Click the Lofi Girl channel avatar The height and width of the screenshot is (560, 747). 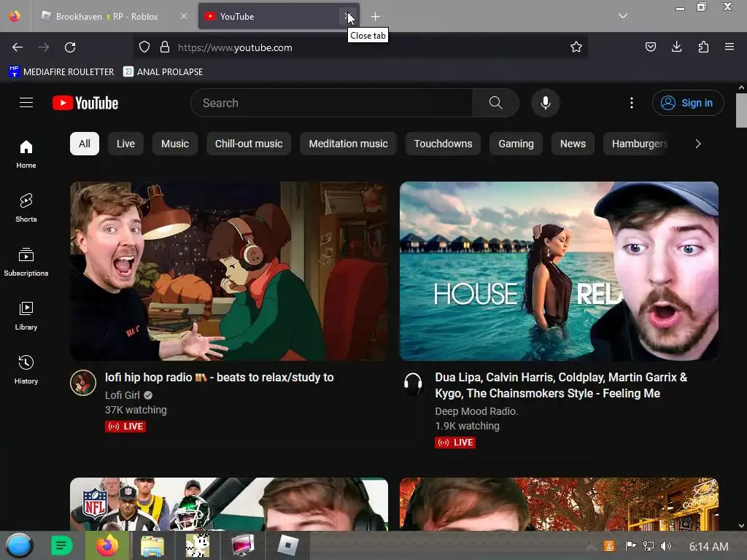[83, 383]
